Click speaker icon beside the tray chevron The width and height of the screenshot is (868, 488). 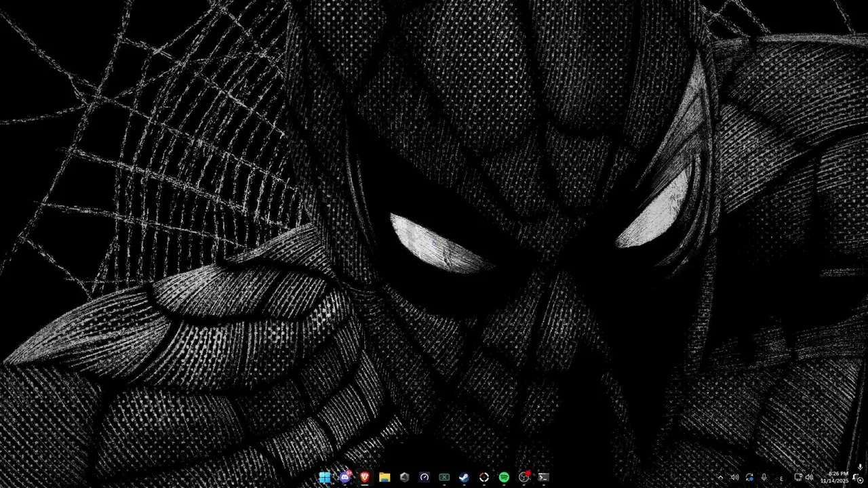pyautogui.click(x=734, y=477)
